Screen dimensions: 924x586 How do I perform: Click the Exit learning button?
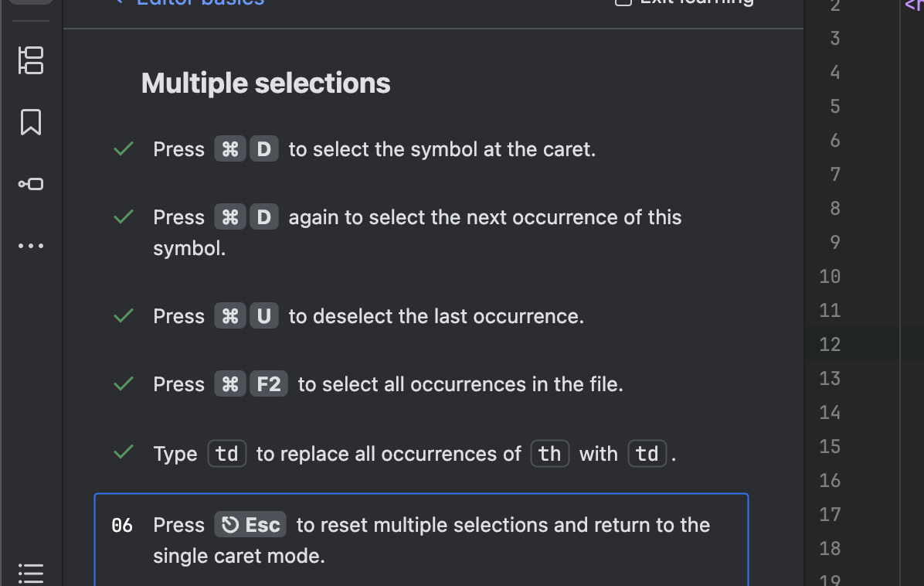[x=685, y=2]
